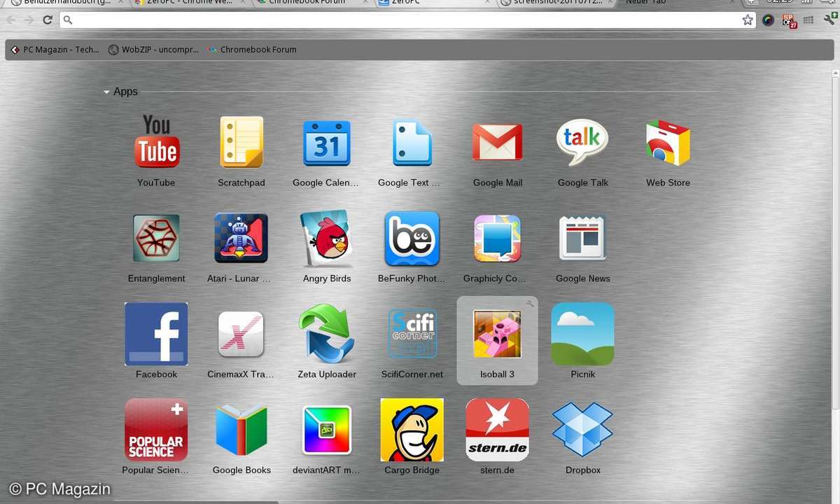Open PC Magazin bookmark
Viewport: 840px width, 504px height.
[55, 50]
